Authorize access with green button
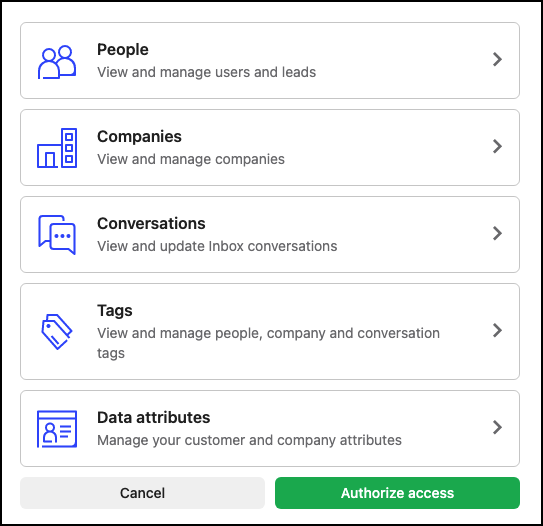Viewport: 543px width, 526px height. pyautogui.click(x=397, y=493)
